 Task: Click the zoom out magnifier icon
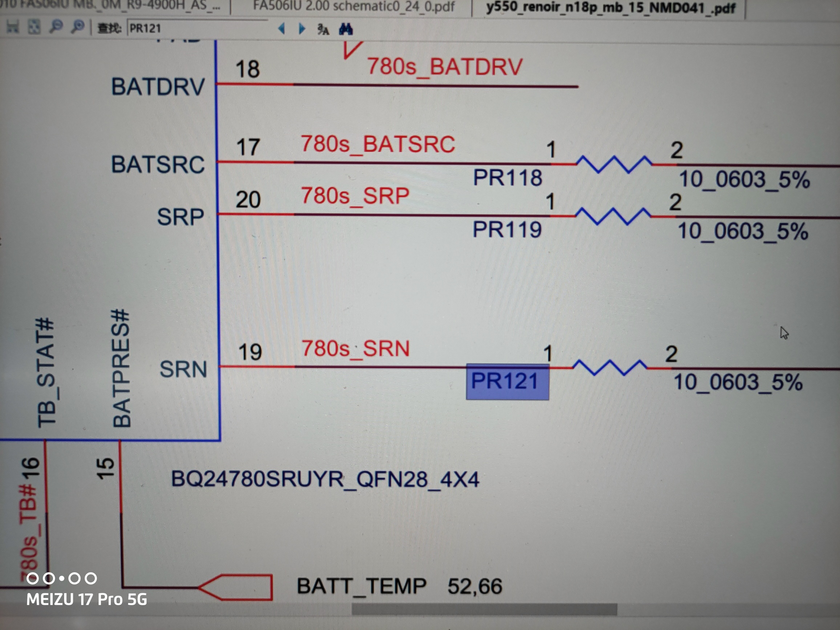(x=56, y=27)
